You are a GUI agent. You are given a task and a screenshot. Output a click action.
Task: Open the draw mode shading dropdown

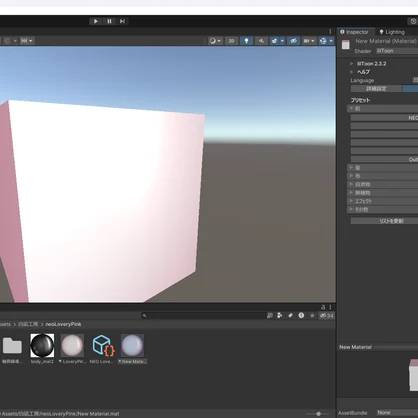click(215, 41)
